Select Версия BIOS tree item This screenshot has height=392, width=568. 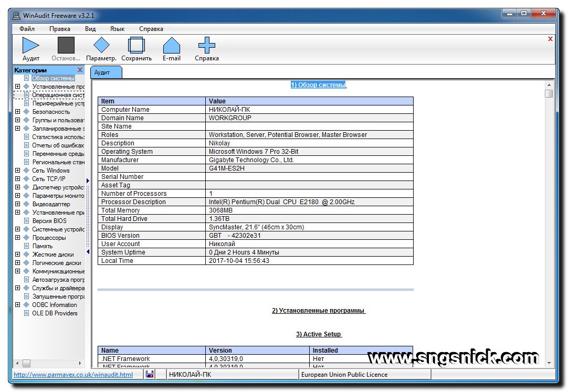49,221
